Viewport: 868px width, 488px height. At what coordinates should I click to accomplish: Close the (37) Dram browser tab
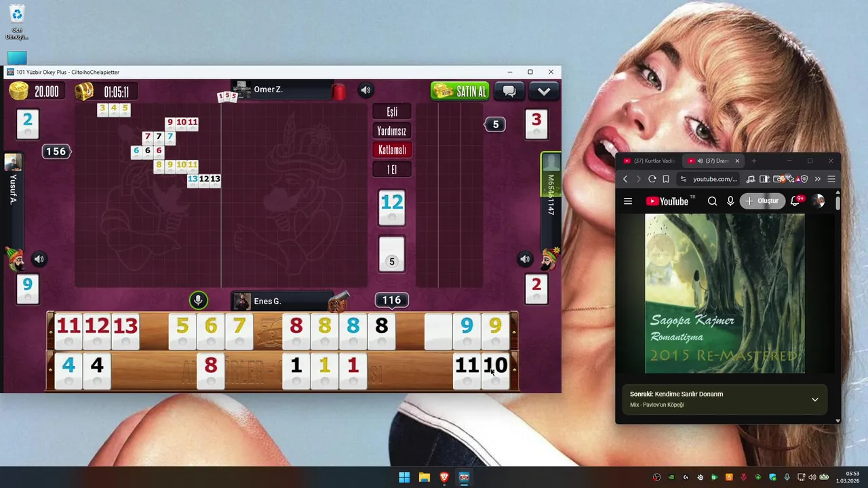(x=737, y=161)
